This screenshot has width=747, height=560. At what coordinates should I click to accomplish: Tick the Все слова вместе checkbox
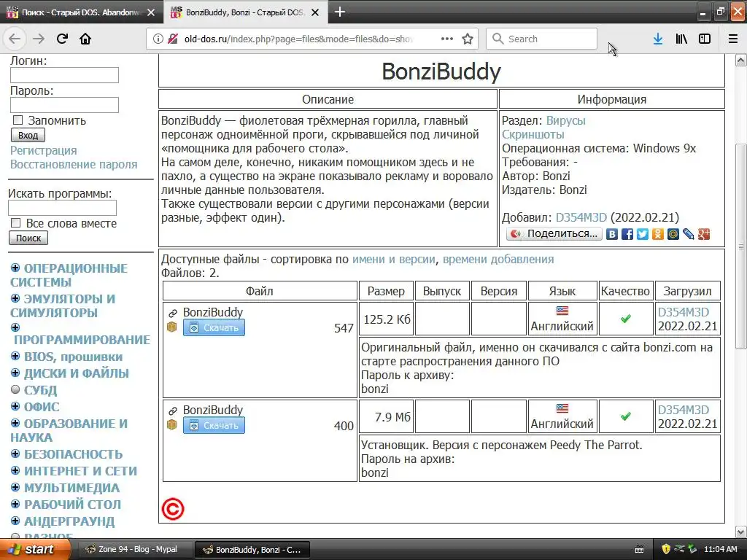(16, 223)
